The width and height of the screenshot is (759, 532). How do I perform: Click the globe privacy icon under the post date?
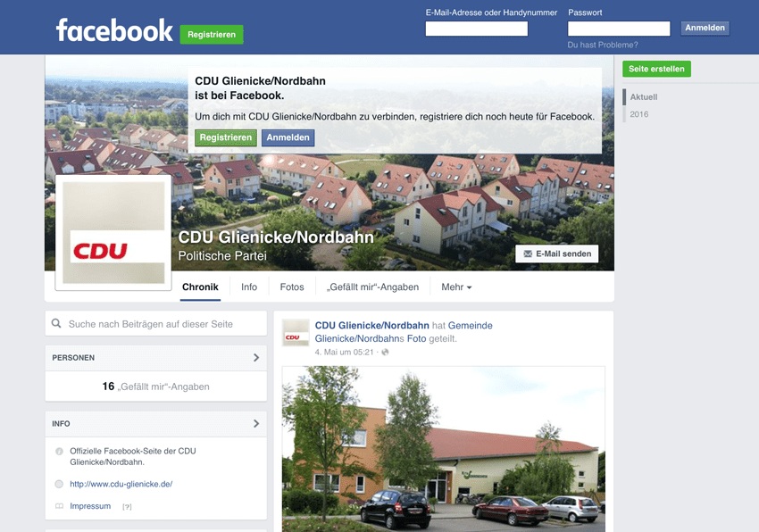coord(386,352)
